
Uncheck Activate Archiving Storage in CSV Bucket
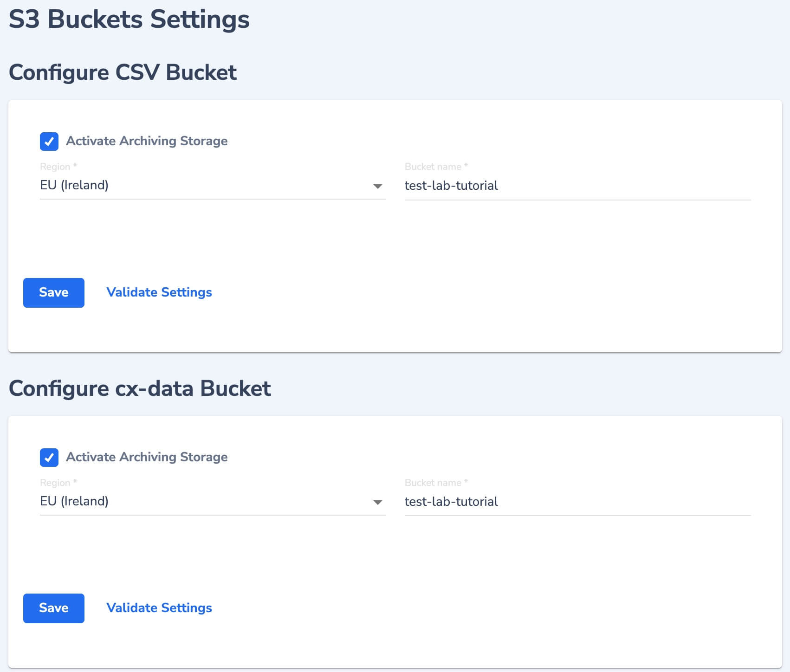(49, 142)
